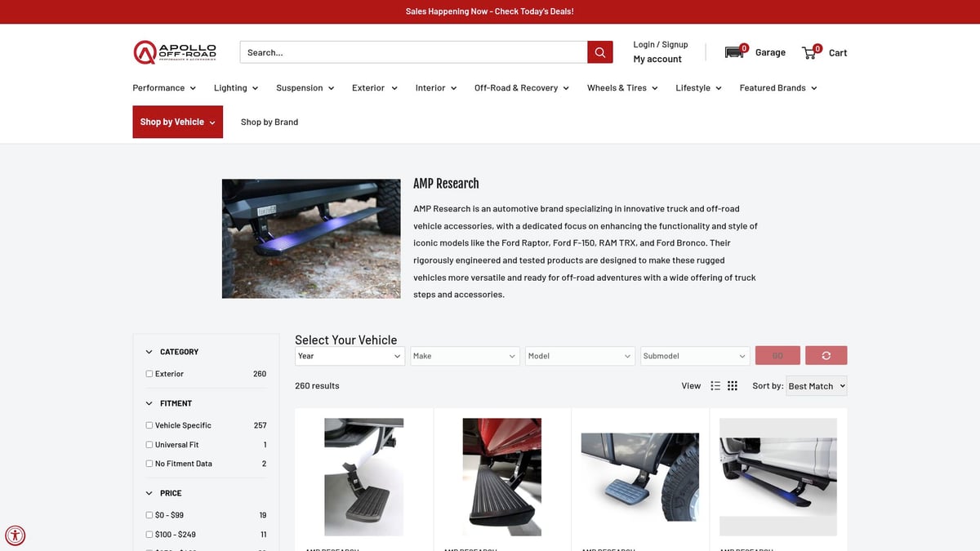Check the Exterior category filter
980x551 pixels.
[x=149, y=374]
